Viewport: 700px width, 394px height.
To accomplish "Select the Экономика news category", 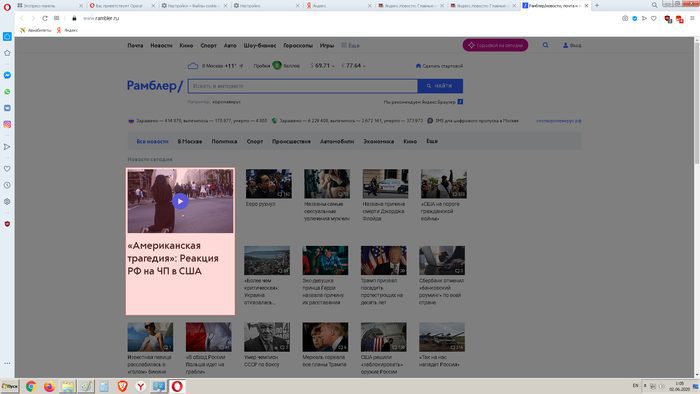I will tap(378, 141).
